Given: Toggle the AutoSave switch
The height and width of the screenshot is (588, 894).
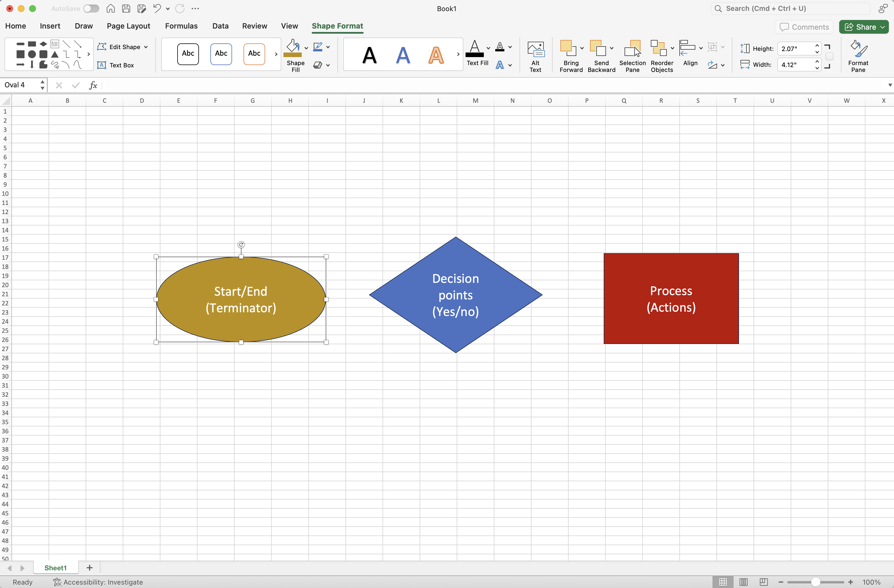Looking at the screenshot, I should point(91,8).
